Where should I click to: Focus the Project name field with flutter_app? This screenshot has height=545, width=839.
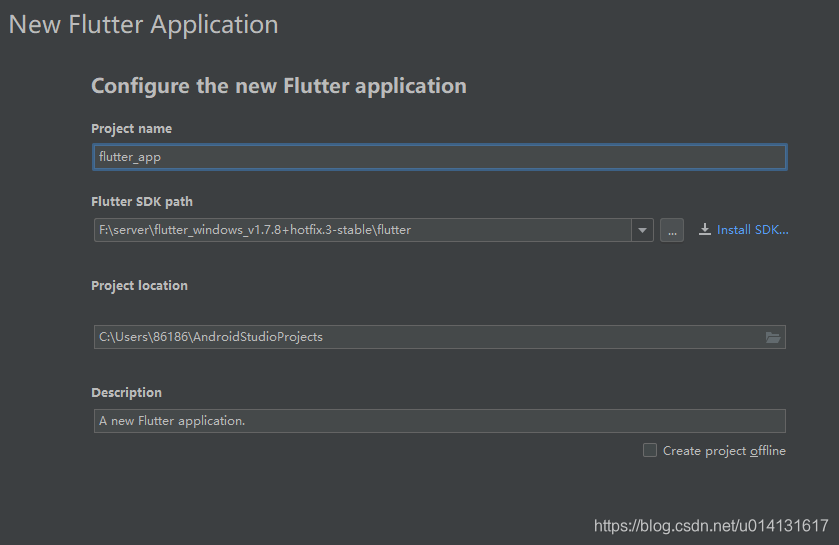439,157
